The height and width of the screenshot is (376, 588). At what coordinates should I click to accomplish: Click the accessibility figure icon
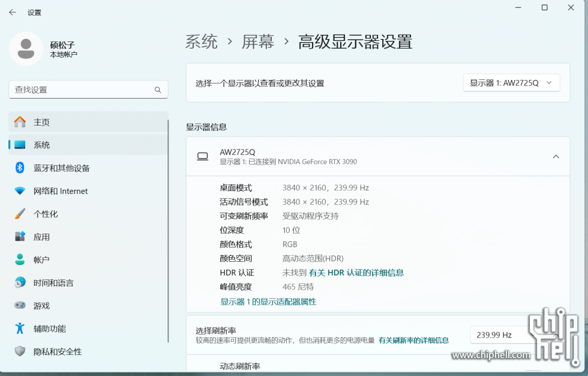coord(20,329)
